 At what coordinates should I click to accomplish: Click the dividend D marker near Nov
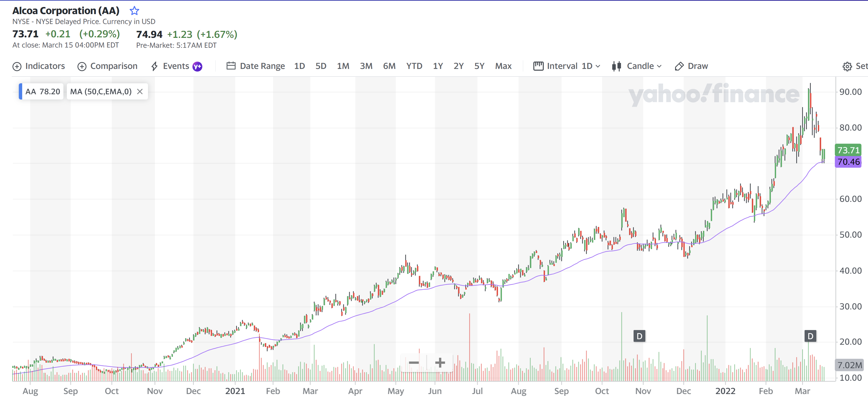[639, 336]
